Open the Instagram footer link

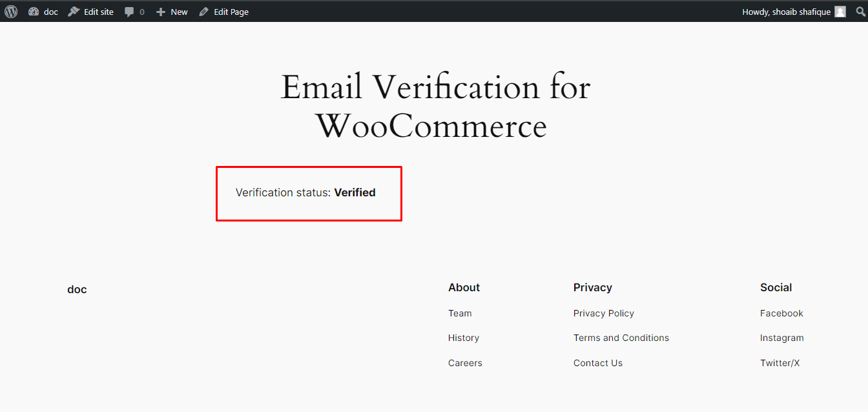[x=782, y=338]
